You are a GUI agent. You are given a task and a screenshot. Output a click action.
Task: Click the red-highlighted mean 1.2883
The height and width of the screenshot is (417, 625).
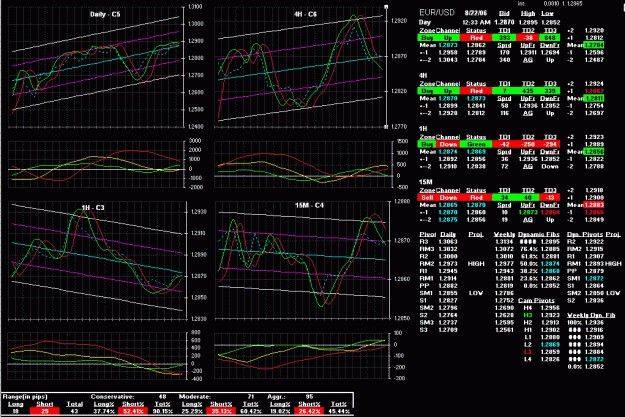tap(594, 205)
